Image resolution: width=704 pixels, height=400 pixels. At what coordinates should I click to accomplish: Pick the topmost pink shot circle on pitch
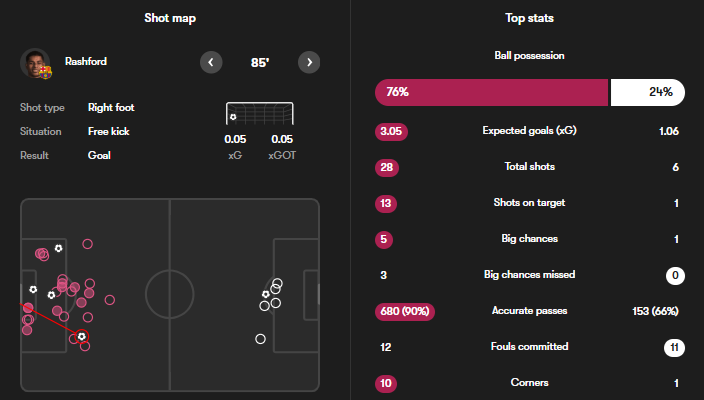click(x=88, y=243)
